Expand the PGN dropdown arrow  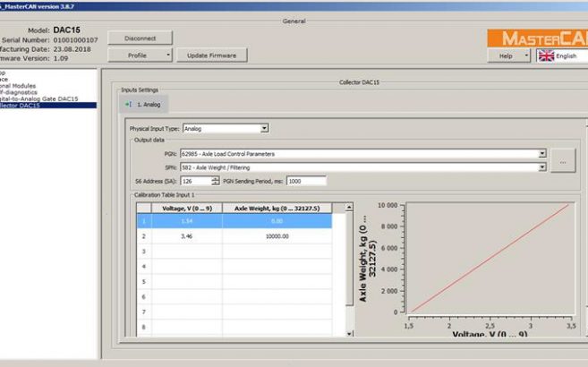point(542,154)
